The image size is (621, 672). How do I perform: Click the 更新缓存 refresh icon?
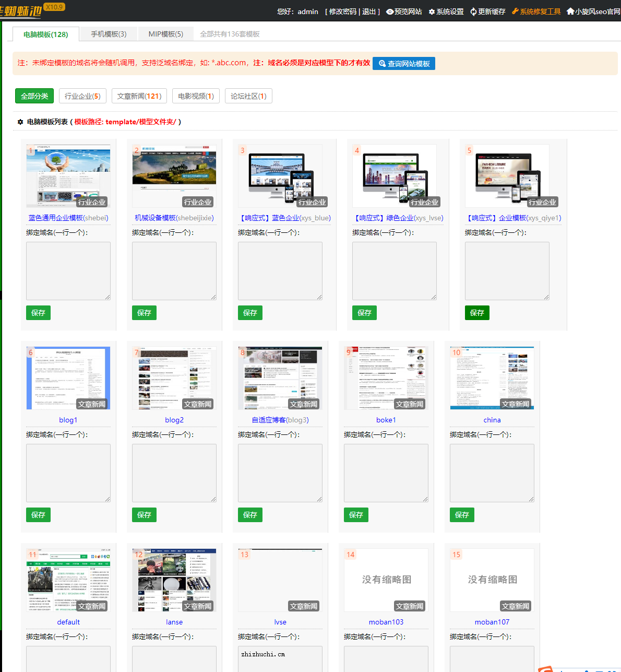point(473,11)
